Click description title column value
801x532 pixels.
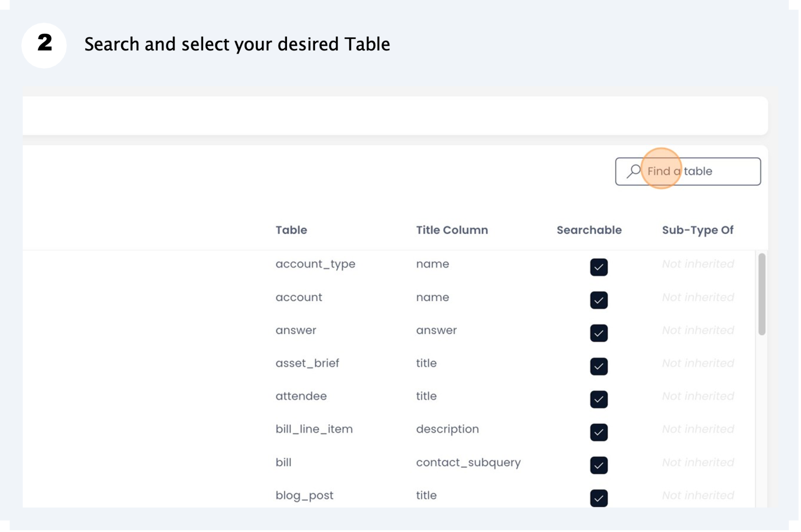coord(448,430)
